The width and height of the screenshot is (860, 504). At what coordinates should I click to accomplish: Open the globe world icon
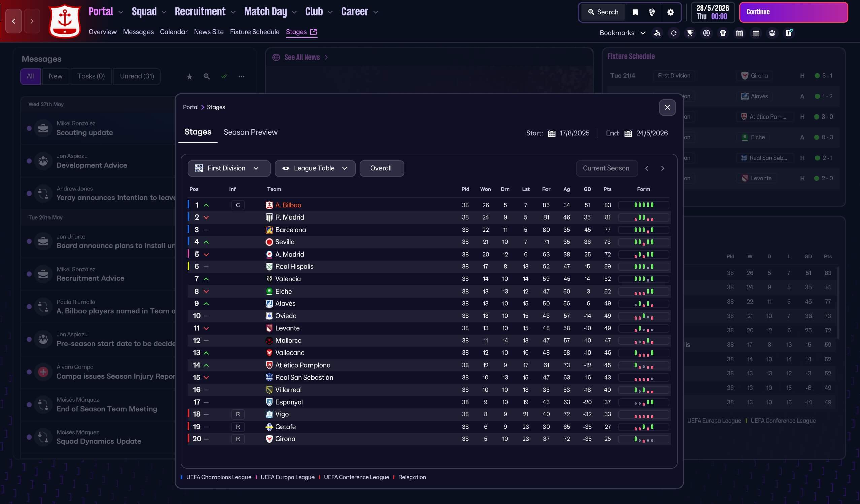[x=652, y=12]
